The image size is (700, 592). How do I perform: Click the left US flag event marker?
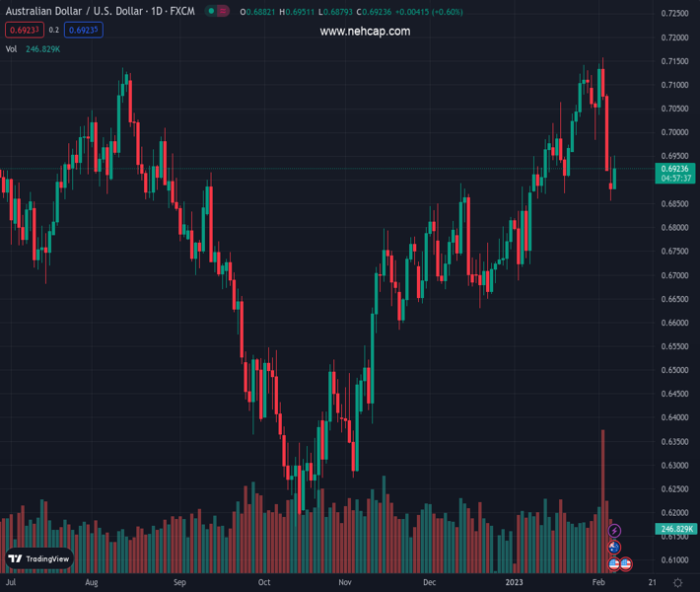click(x=614, y=564)
